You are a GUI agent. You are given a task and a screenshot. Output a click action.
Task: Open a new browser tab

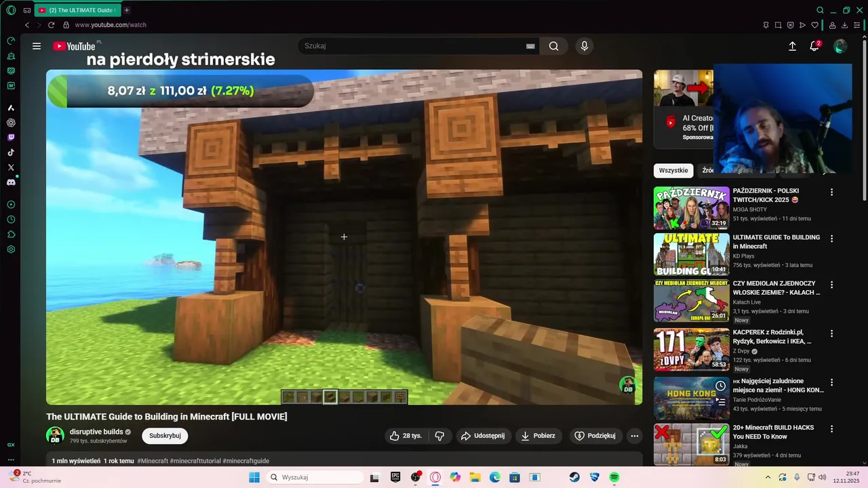126,10
